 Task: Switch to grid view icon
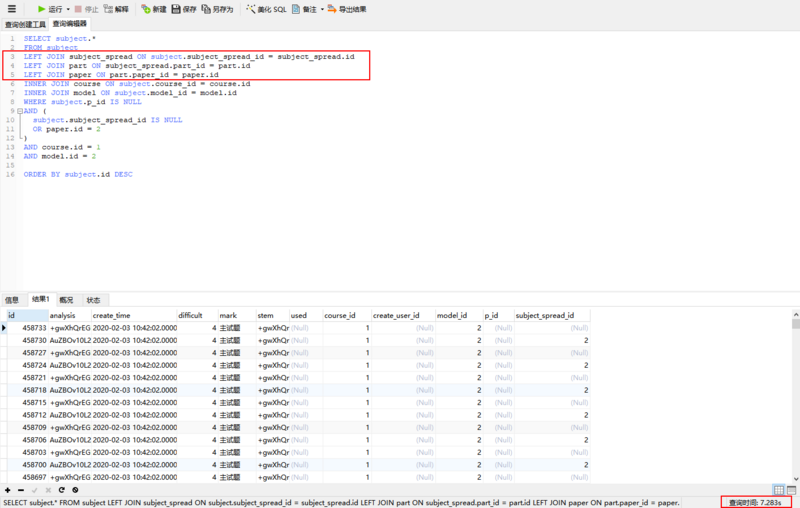779,490
